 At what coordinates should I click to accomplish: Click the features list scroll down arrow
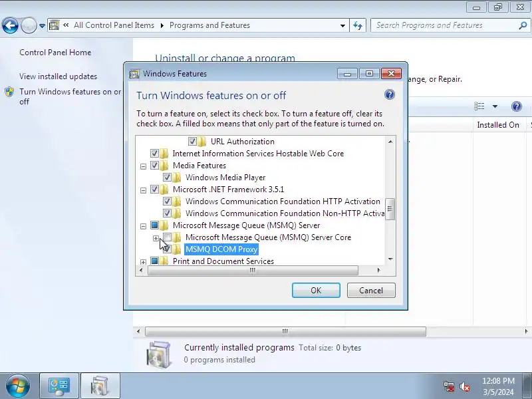[x=390, y=259]
